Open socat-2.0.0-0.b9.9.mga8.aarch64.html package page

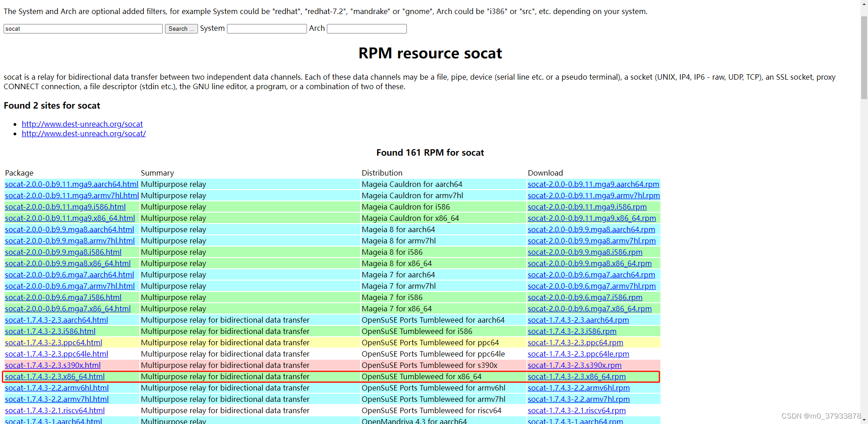[69, 229]
